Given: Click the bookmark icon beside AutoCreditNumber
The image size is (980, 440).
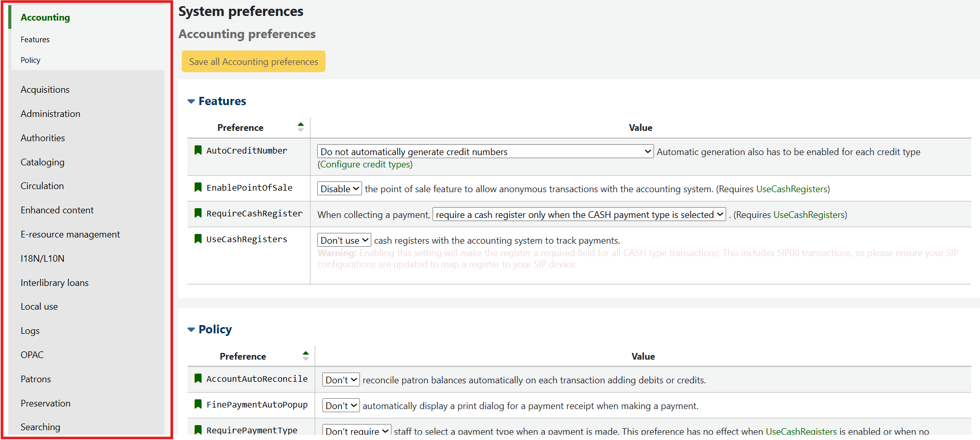Looking at the screenshot, I should click(x=198, y=150).
